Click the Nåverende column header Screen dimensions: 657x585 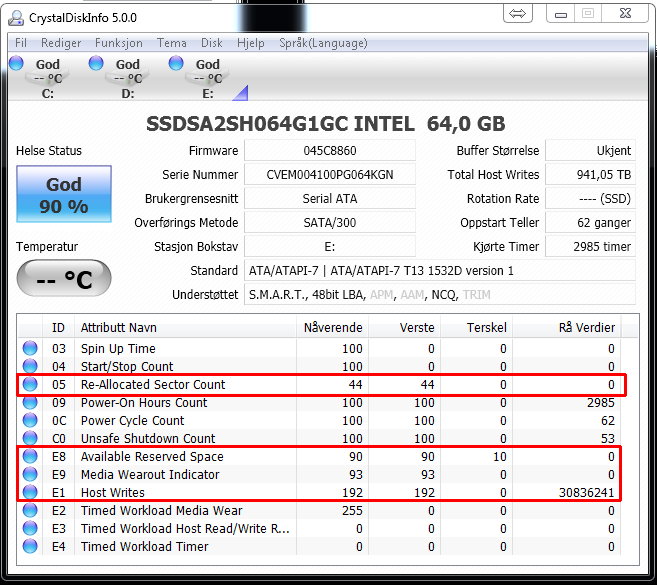(x=333, y=327)
